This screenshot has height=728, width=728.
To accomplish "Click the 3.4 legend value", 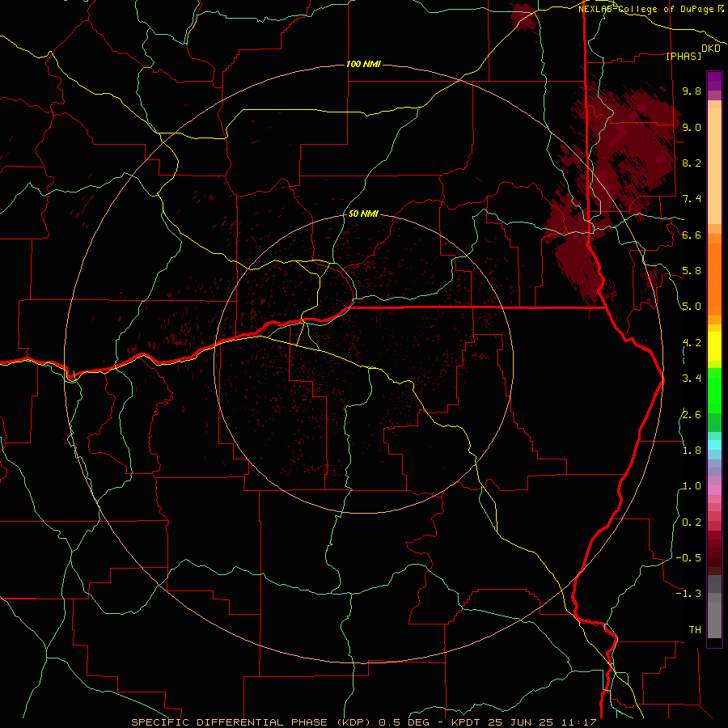I will 692,379.
